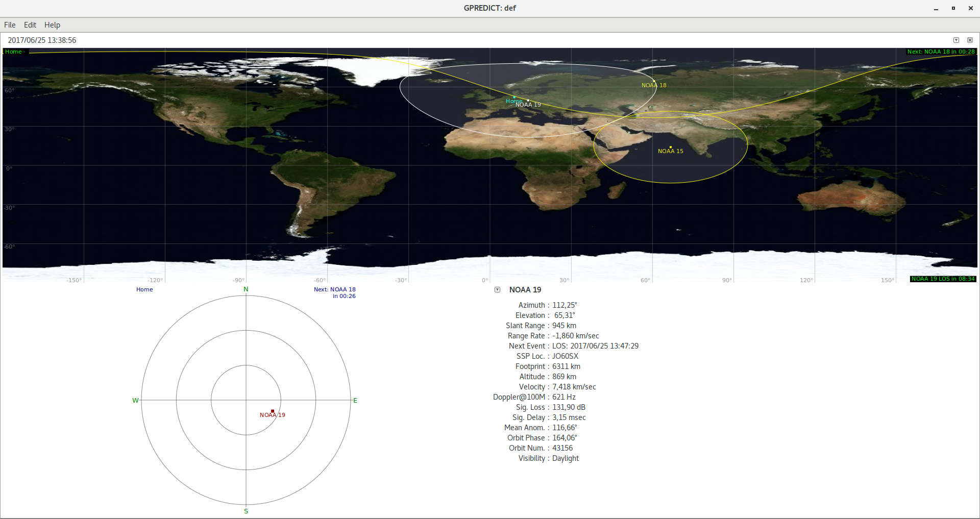Close the def module with X icon
This screenshot has height=519, width=980.
click(x=970, y=40)
